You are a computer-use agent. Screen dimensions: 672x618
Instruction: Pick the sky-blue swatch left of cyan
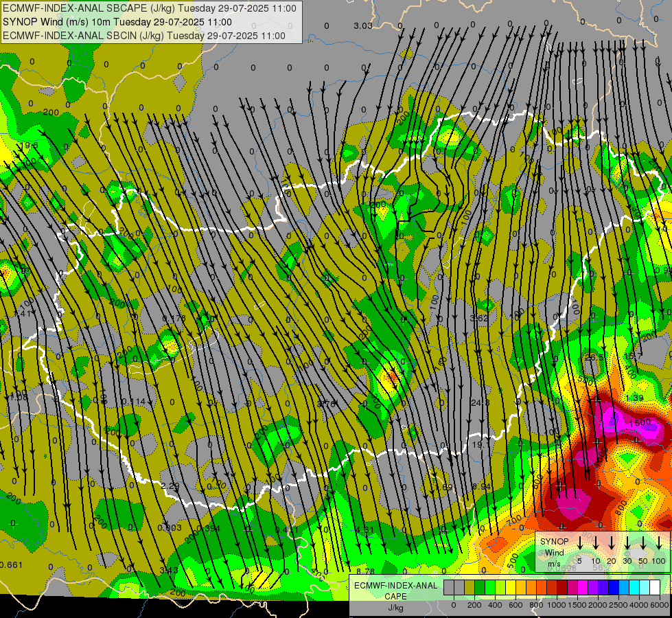[x=624, y=587]
